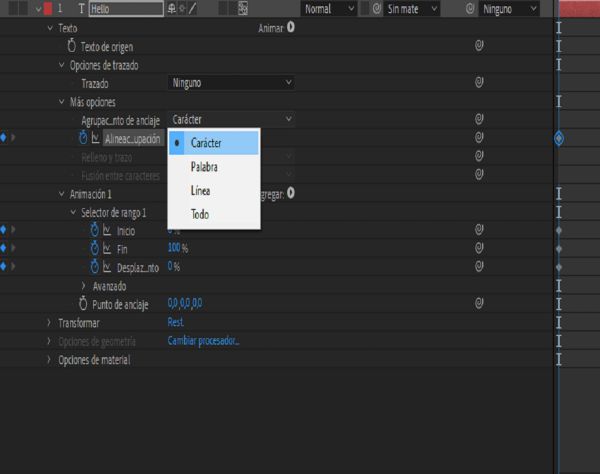Toggle keyframe diamond for Desplazamiento row
Screen dimensions: 600x474
click(x=4, y=266)
